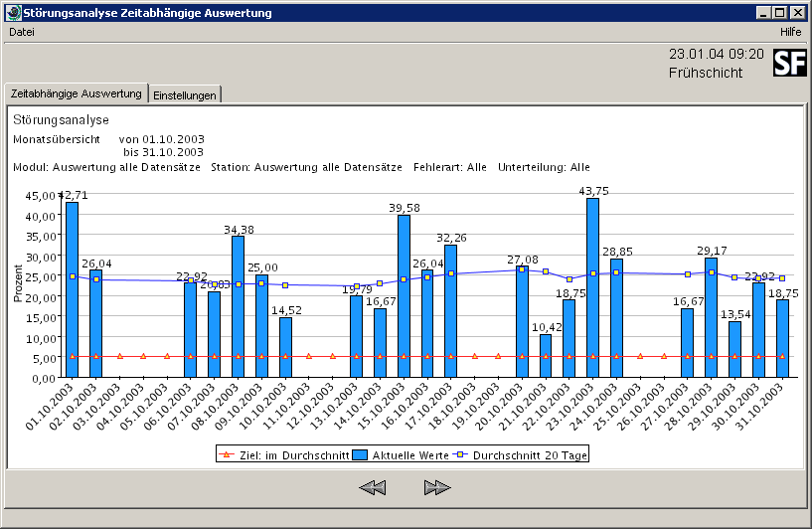Click the 43,75 bar for 23.10.2003
The width and height of the screenshot is (812, 529).
[592, 287]
